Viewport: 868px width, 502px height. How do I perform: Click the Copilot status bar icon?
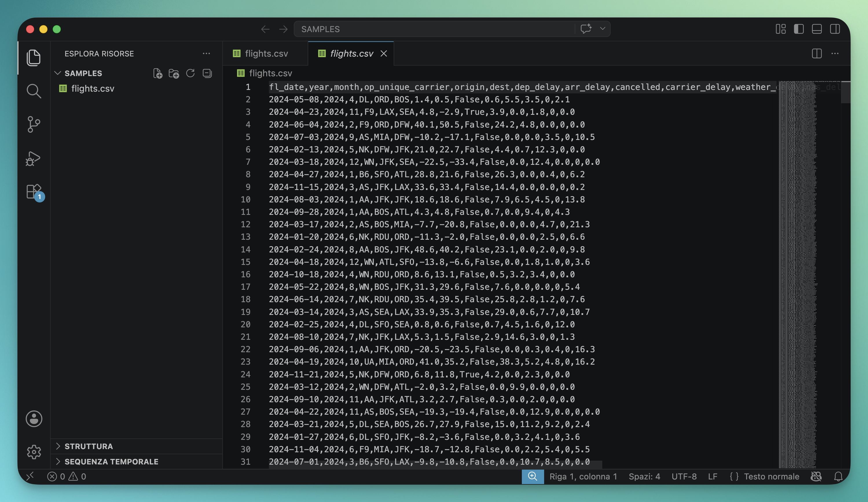(816, 476)
